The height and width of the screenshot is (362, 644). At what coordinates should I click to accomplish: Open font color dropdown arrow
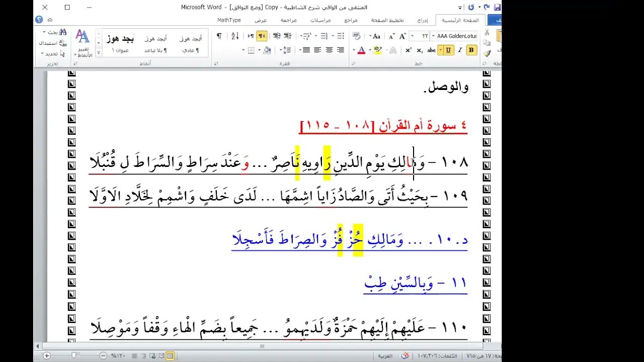tap(354, 50)
